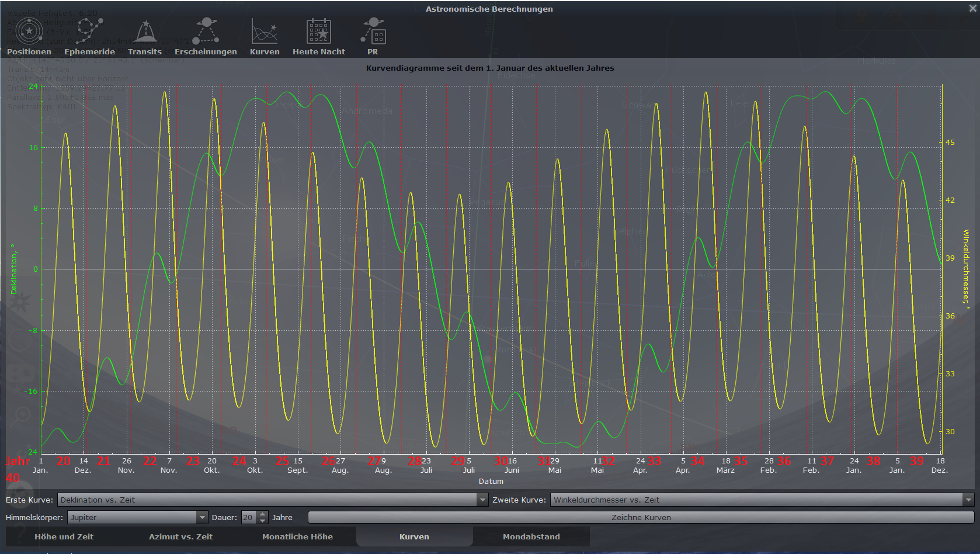Click the Jahre unit label

(x=282, y=517)
